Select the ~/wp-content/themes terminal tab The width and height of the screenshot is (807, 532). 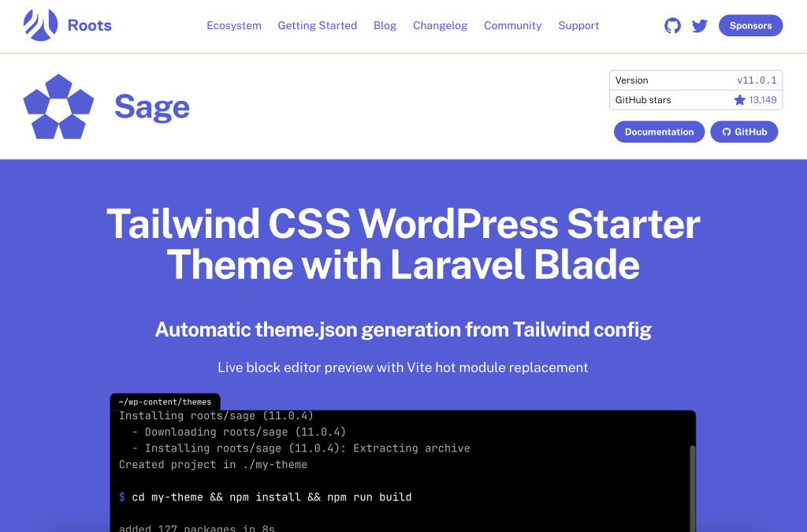pos(165,401)
